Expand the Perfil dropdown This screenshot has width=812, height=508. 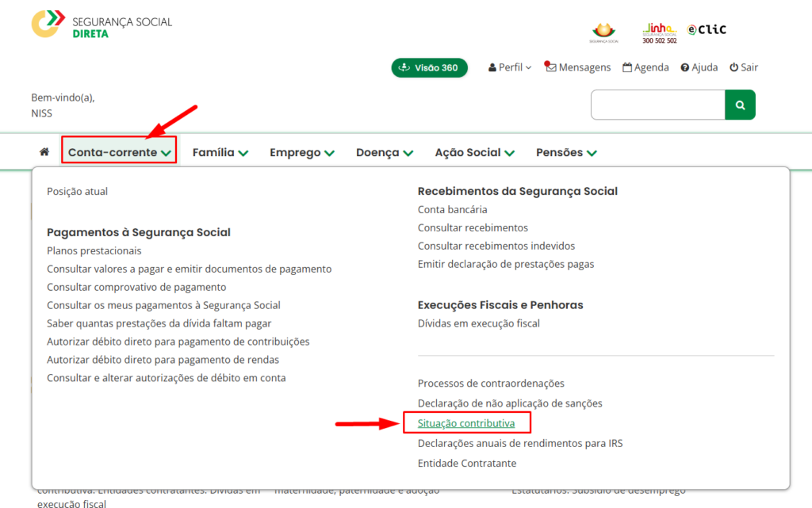point(510,67)
